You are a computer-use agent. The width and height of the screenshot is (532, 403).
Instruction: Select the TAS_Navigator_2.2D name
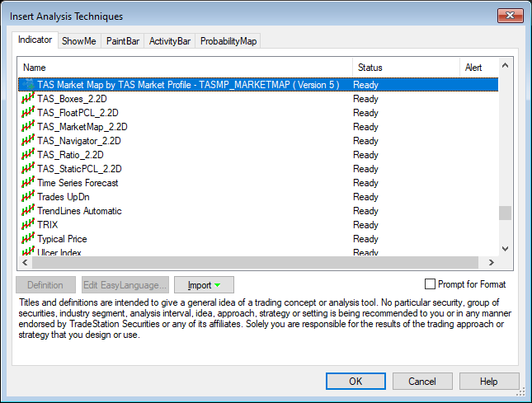point(79,141)
